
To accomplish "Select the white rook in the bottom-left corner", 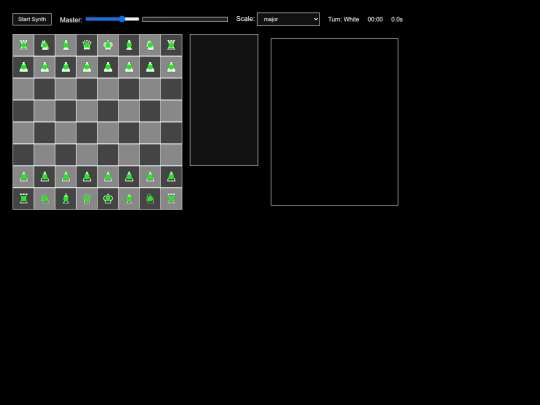I will 23,199.
